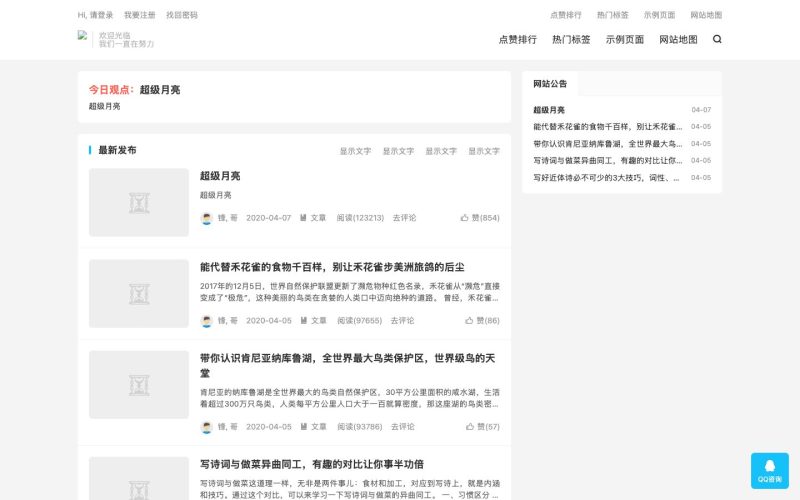Click thumbs-up icon showing 赞(57)

(469, 427)
